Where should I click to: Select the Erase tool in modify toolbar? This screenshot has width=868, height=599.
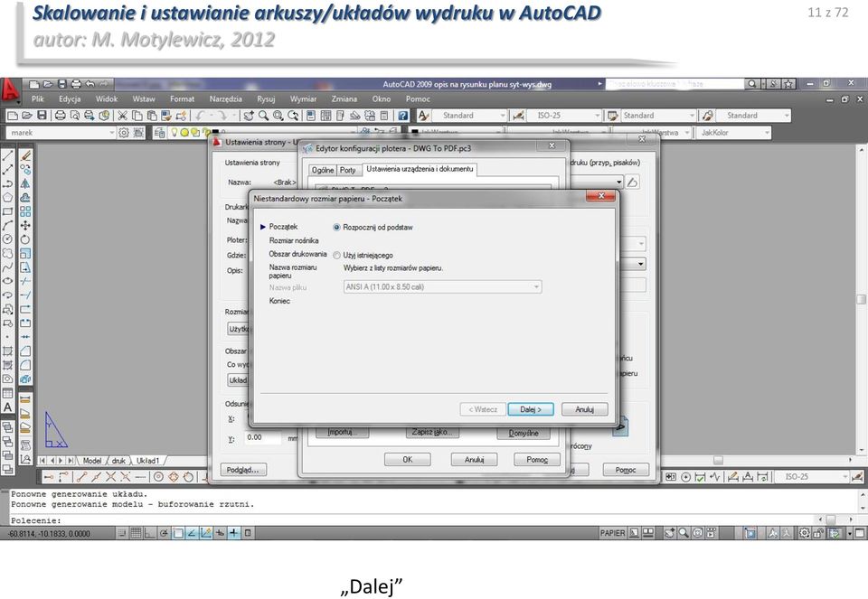click(x=25, y=156)
